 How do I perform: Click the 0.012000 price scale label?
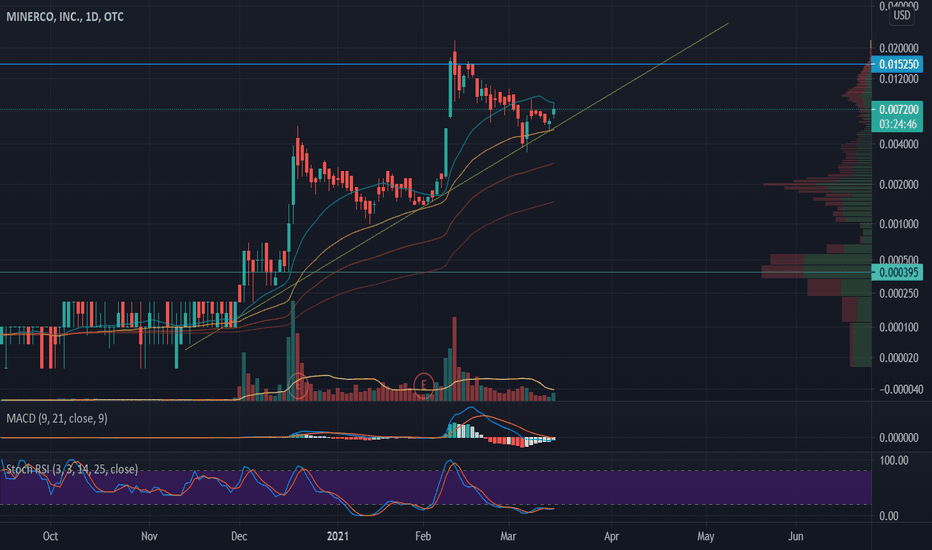[899, 79]
